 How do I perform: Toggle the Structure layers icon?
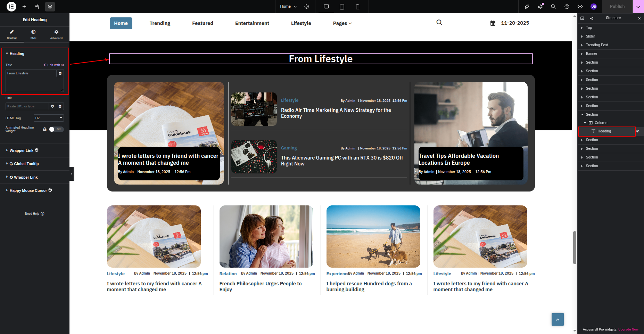click(x=50, y=7)
